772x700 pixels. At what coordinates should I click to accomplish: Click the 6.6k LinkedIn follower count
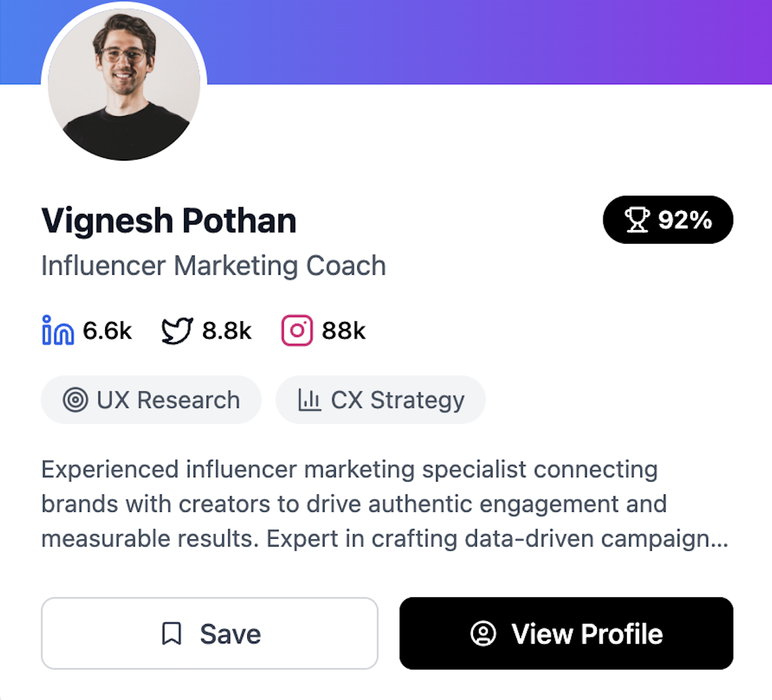click(108, 330)
